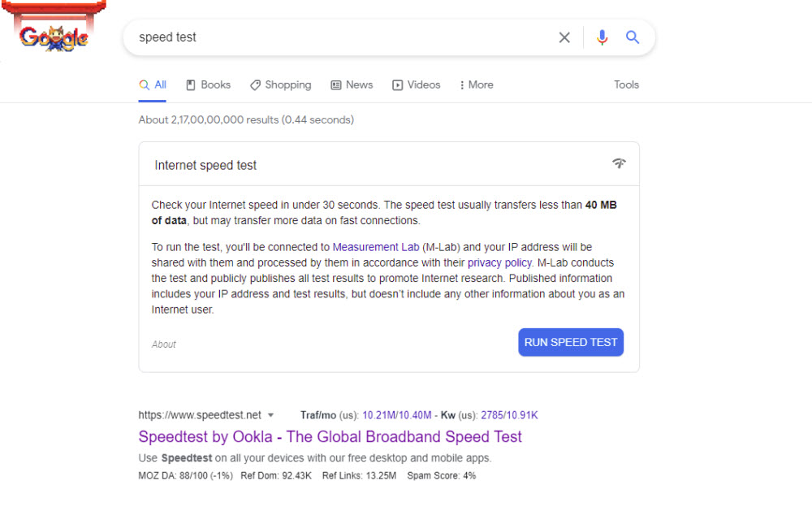Click inside the search input field
This screenshot has width=812, height=520.
(x=325, y=37)
